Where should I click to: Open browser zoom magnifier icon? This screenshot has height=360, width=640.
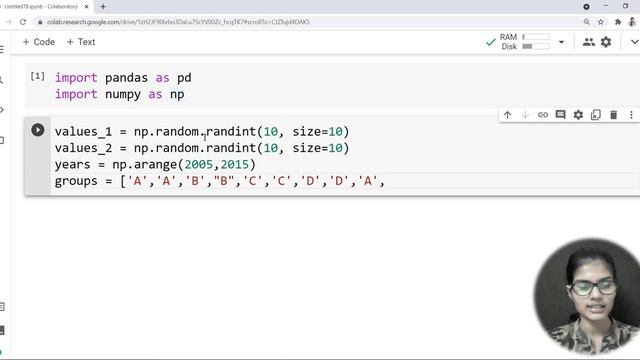click(x=587, y=22)
